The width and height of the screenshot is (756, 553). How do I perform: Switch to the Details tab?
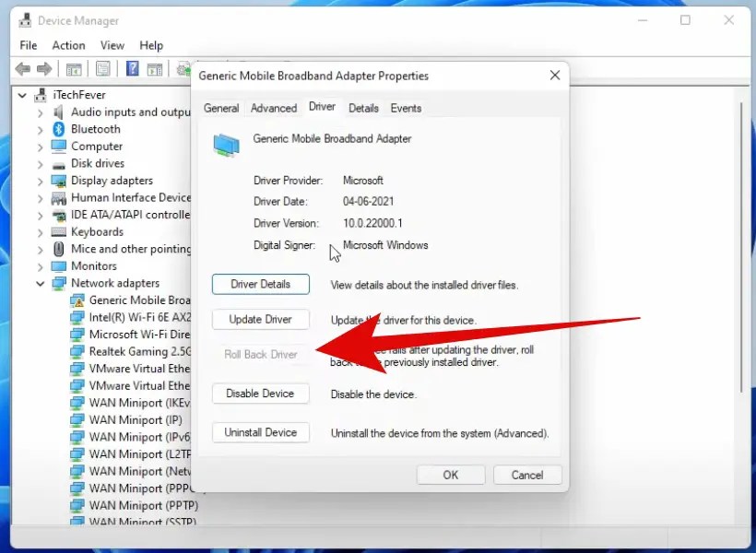(x=363, y=108)
